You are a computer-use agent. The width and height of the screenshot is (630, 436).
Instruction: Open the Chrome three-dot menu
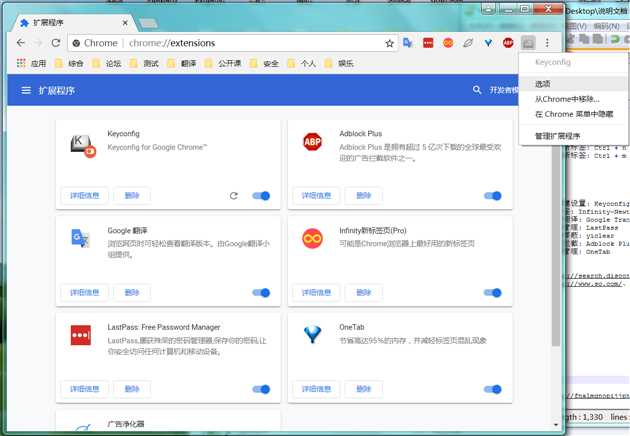pyautogui.click(x=547, y=43)
